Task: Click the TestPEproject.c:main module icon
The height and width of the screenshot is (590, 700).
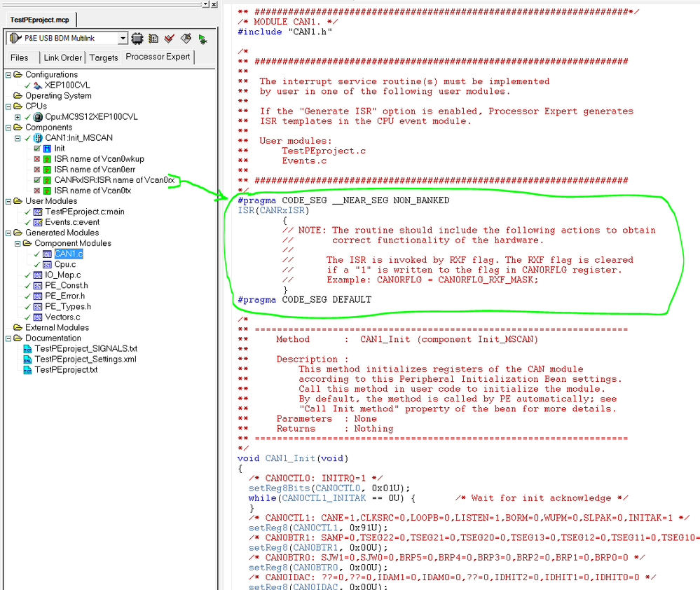Action: pos(38,212)
